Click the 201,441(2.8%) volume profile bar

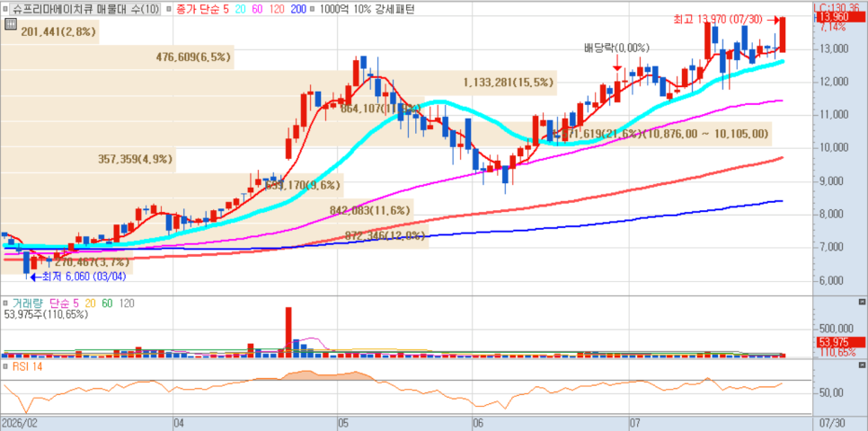pos(49,32)
